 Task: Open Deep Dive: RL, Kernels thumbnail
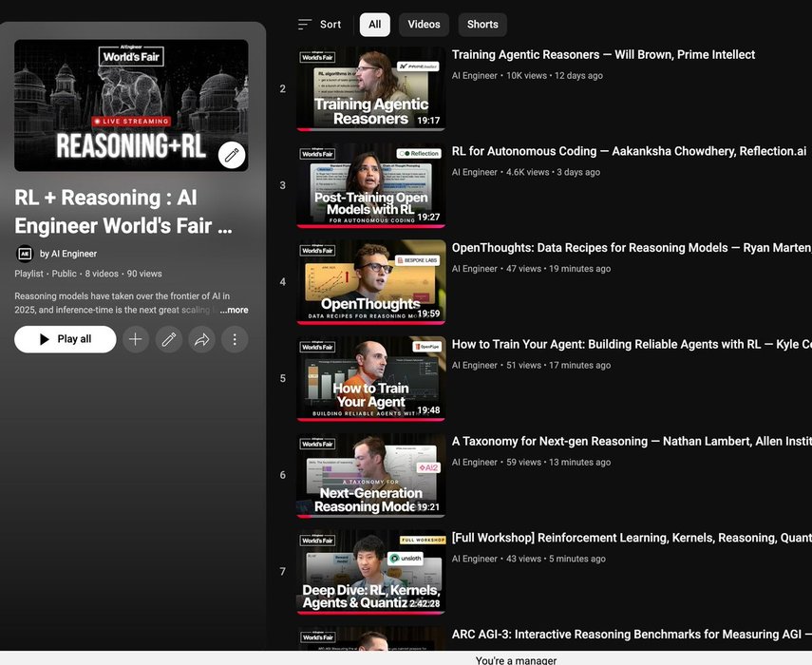tap(371, 572)
